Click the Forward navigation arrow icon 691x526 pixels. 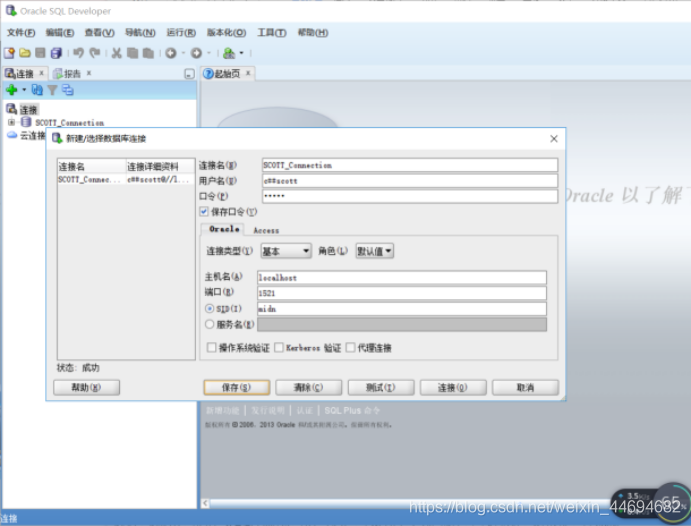click(x=196, y=53)
